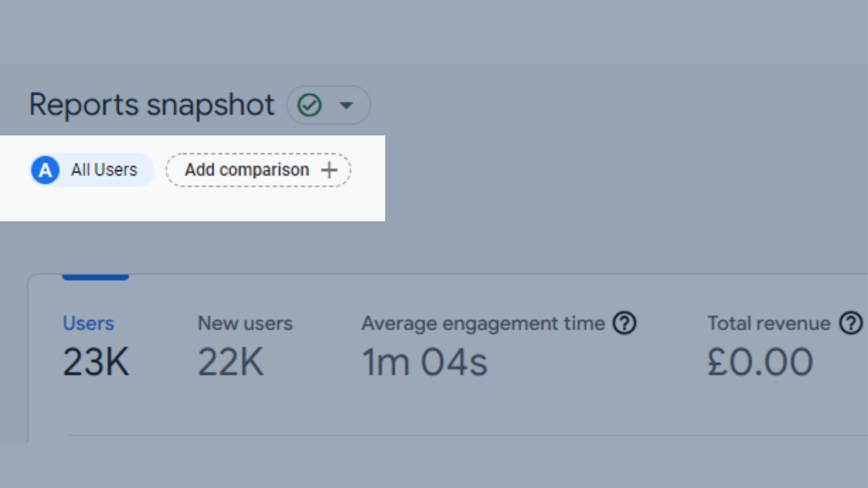
Task: Click the 1m 04s engagement value
Action: [425, 362]
